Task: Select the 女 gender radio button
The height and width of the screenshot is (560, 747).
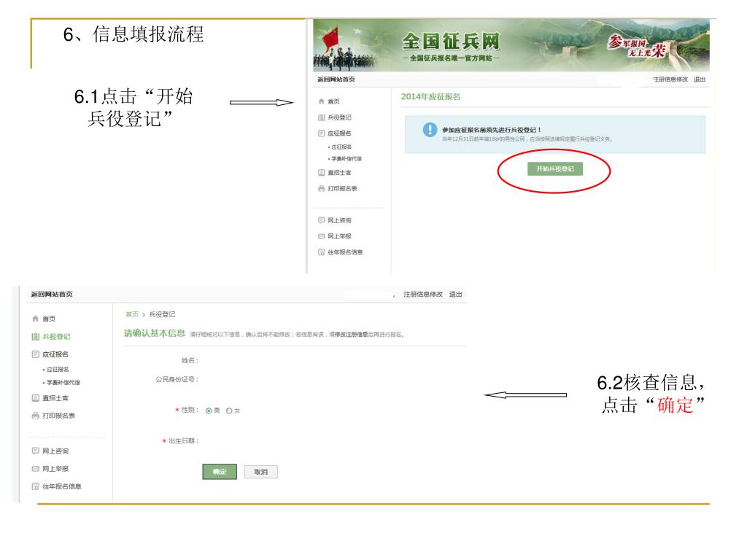Action: point(229,411)
